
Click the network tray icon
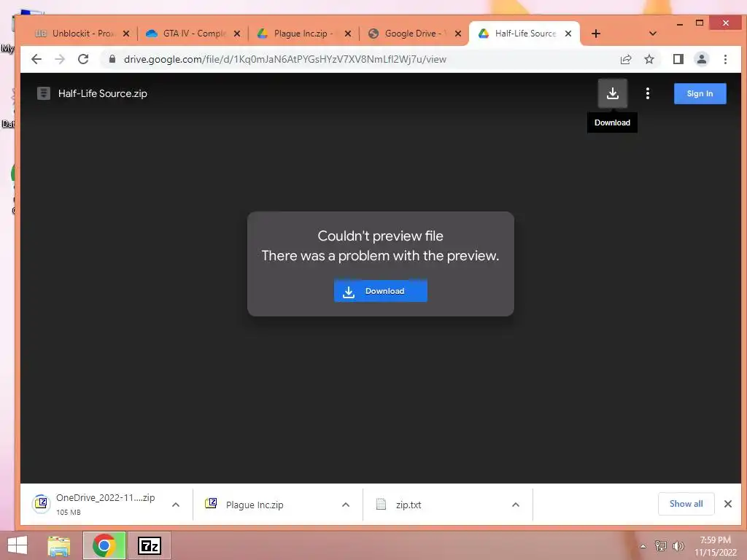661,546
